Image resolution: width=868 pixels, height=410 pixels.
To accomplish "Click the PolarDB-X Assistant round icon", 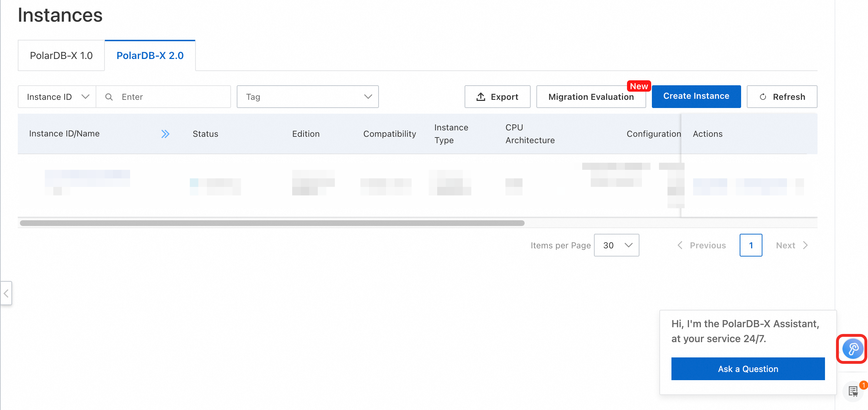I will click(852, 349).
